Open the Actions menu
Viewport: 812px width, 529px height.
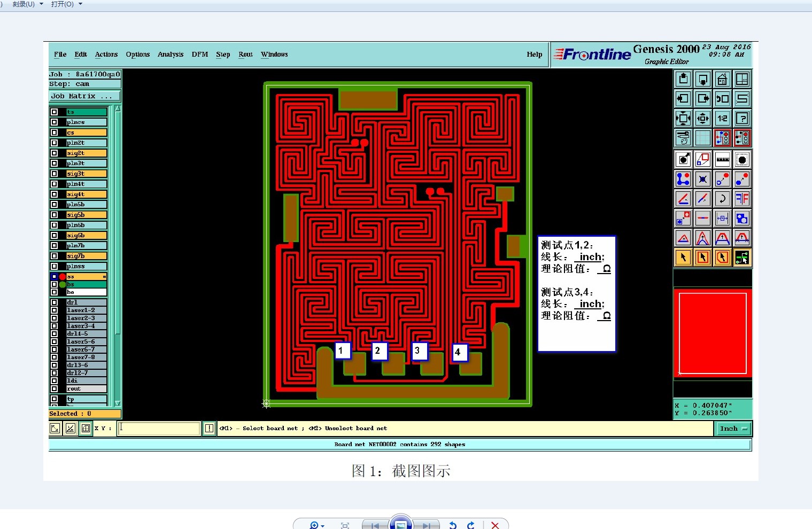point(106,55)
